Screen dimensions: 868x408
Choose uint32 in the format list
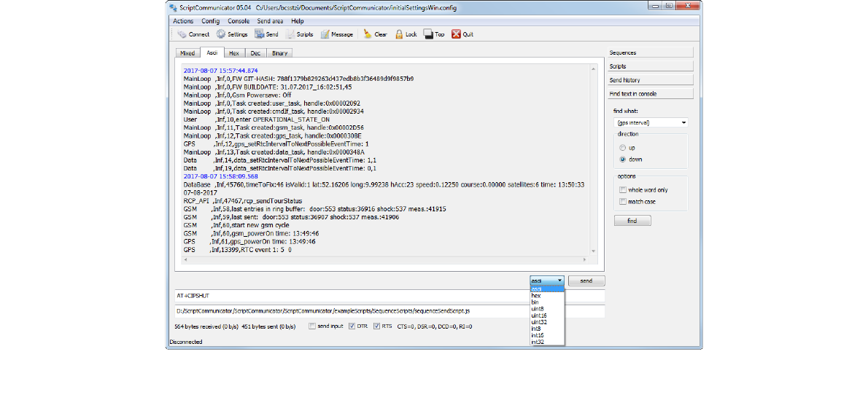coord(547,322)
